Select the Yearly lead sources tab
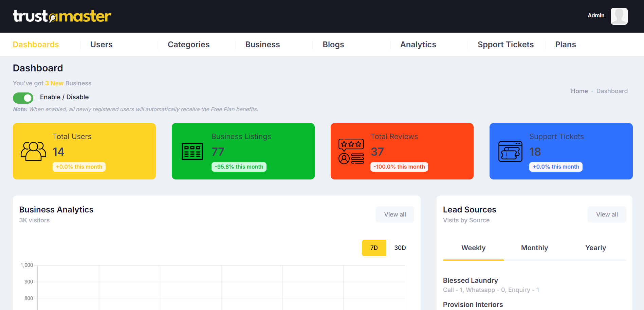Screen dimensions: 644x310 click(595, 248)
